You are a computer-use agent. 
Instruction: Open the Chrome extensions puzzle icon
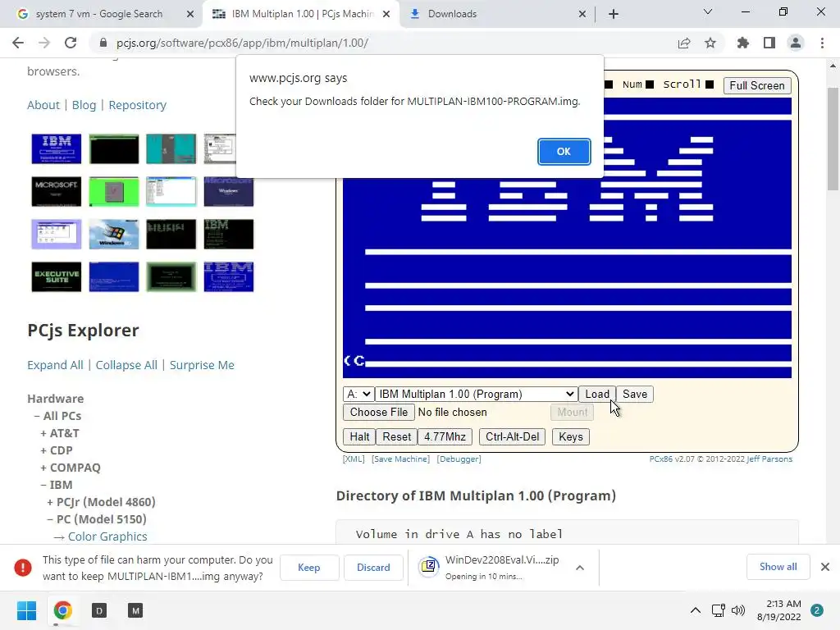(x=742, y=43)
